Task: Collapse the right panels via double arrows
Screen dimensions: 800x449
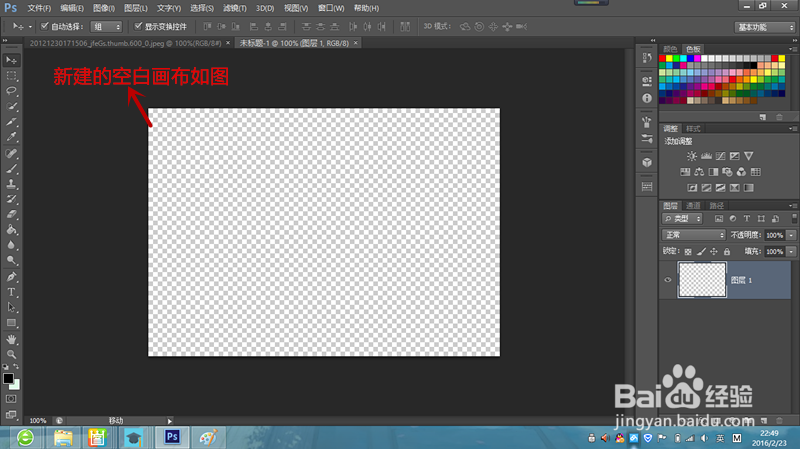Action: coord(794,40)
